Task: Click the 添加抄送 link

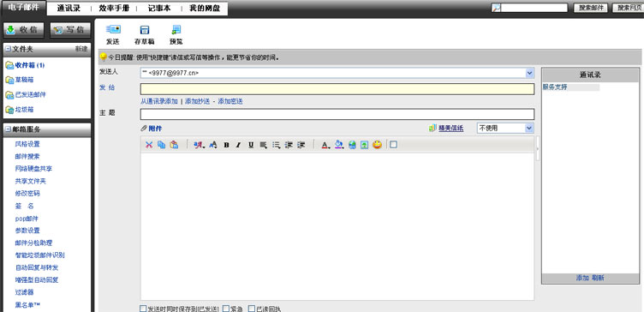Action: [197, 101]
